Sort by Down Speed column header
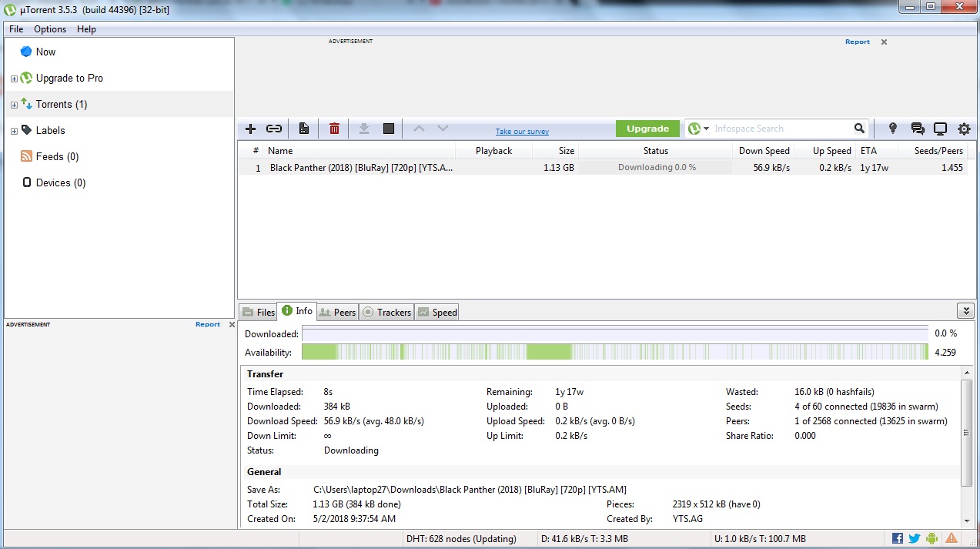Viewport: 980px width, 549px height. (763, 151)
